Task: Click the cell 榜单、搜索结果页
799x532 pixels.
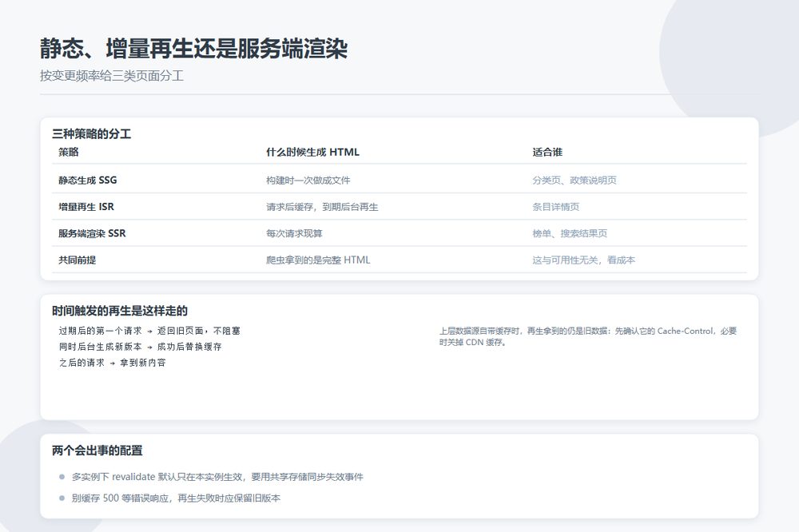Action: pyautogui.click(x=570, y=233)
